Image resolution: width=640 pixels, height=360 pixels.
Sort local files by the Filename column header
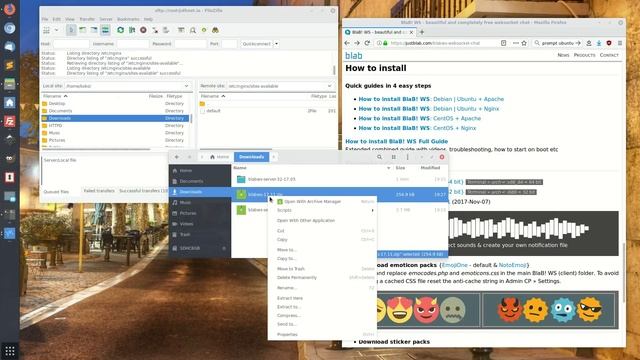tap(55, 96)
